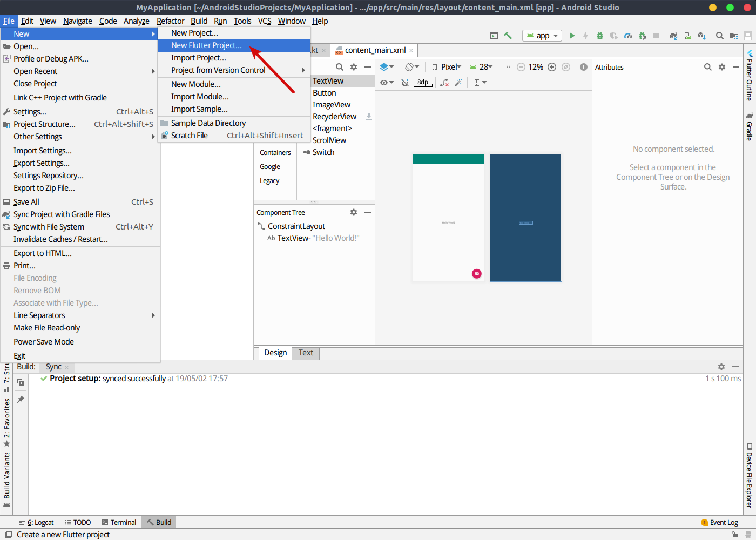Select New Flutter Project menu item
This screenshot has height=540, width=756.
coord(206,45)
